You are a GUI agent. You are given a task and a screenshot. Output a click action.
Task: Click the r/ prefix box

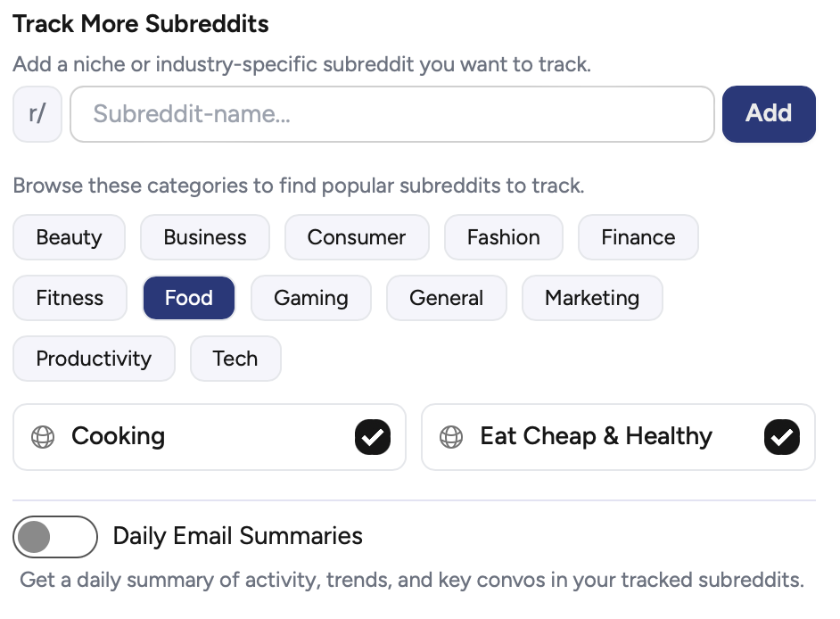coord(37,114)
